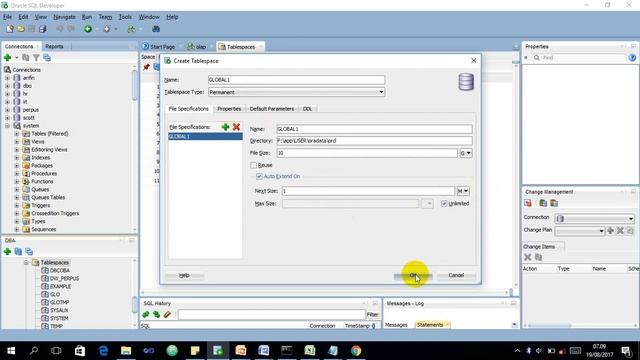Switch to the Default Parameters tab
The height and width of the screenshot is (360, 640).
[272, 109]
